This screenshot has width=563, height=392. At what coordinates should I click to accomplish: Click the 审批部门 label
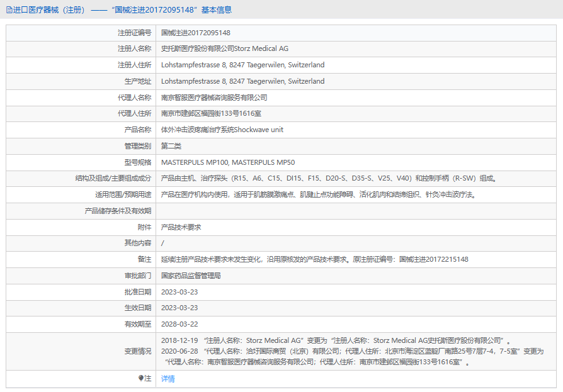138,276
